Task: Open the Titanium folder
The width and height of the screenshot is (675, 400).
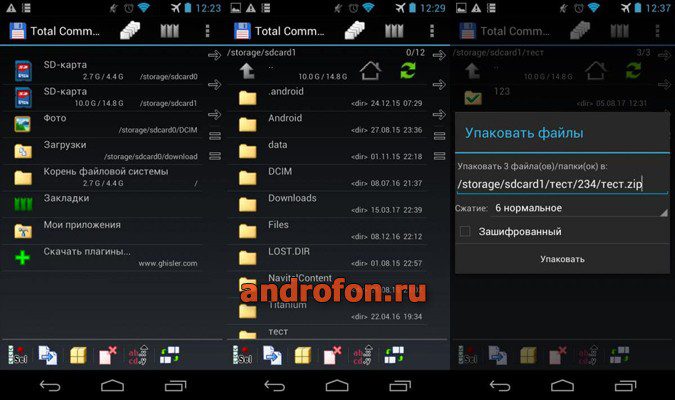Action: point(327,311)
